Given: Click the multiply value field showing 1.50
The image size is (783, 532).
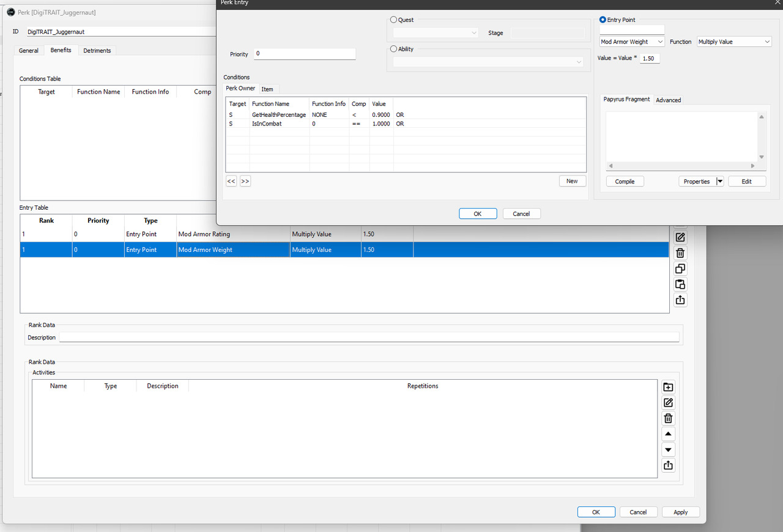Looking at the screenshot, I should tap(650, 58).
